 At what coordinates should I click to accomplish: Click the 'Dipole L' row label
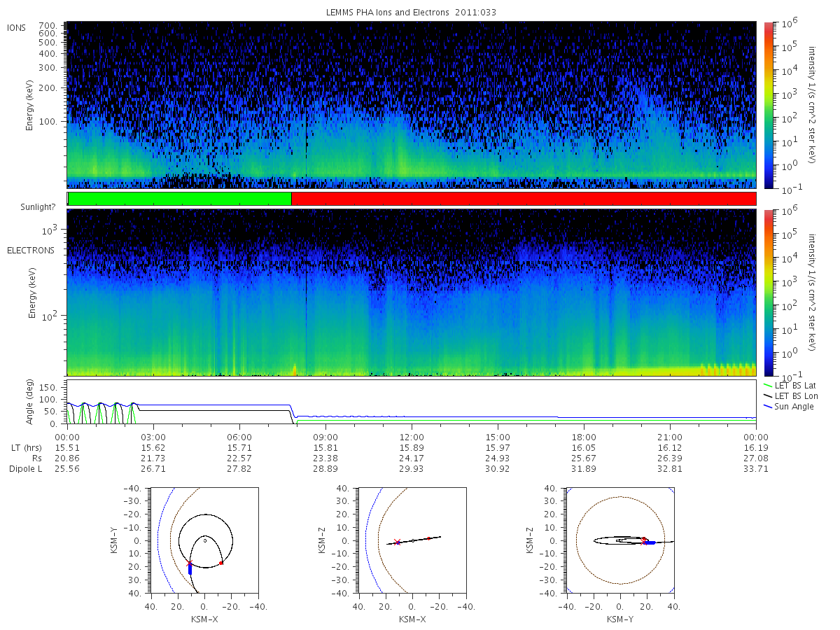click(x=25, y=469)
